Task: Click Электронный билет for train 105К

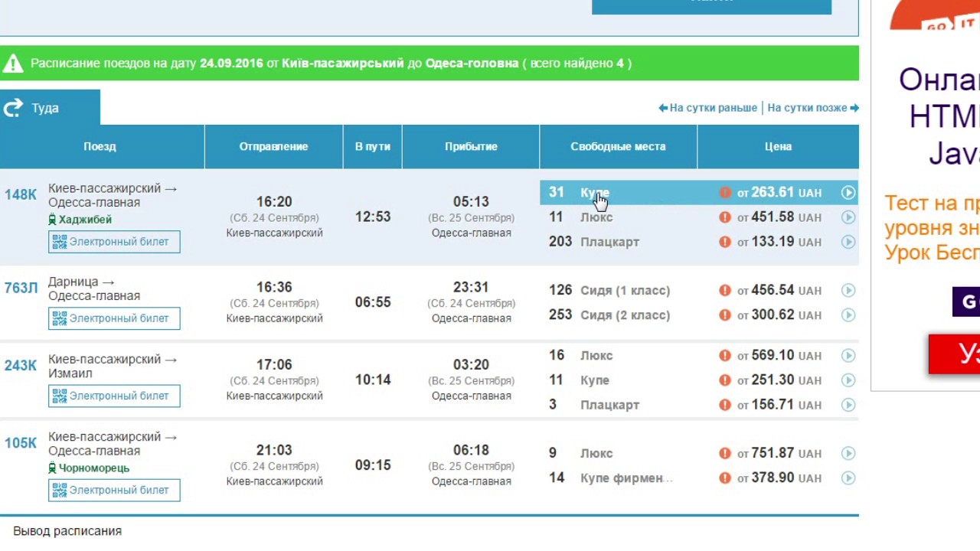Action: click(x=114, y=490)
